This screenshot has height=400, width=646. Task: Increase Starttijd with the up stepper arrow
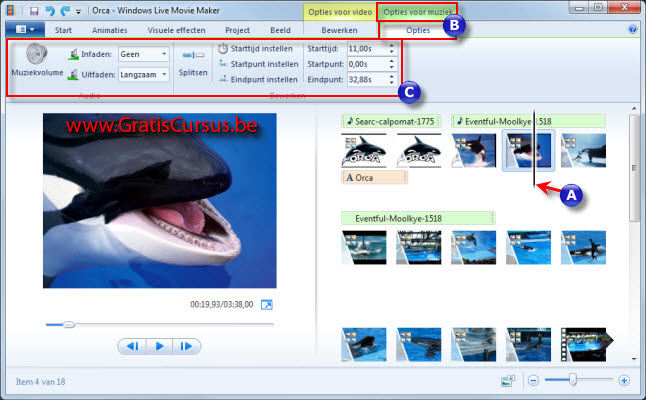(392, 45)
